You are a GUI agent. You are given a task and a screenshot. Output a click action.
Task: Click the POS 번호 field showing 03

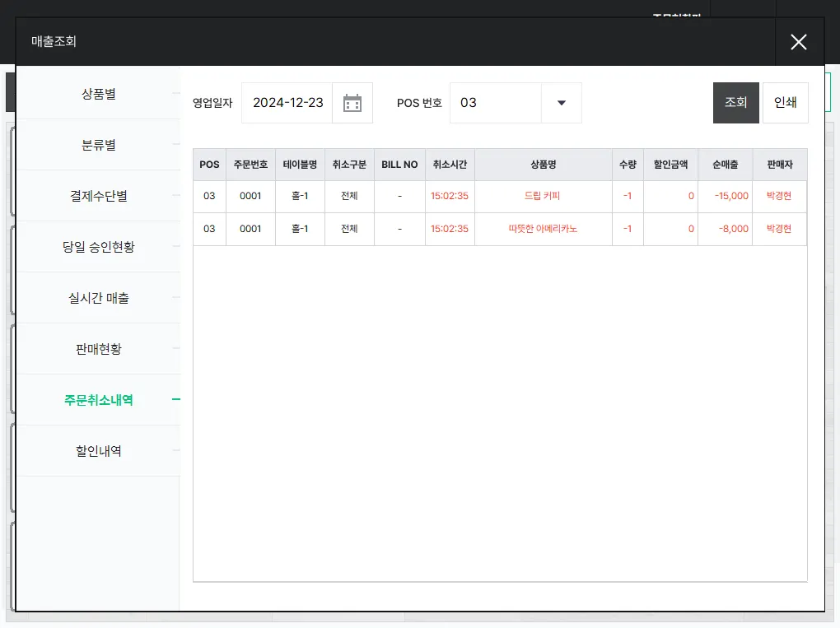coord(496,103)
